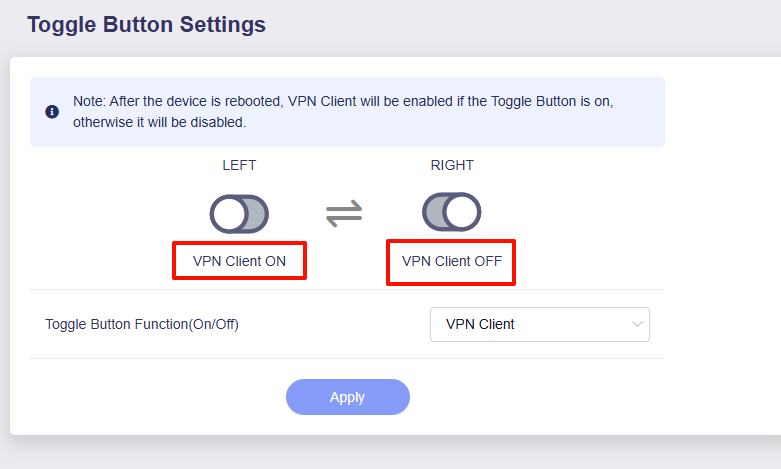Screen dimensions: 781x469
Task: Click the LEFT label above the toggle
Action: 239,165
